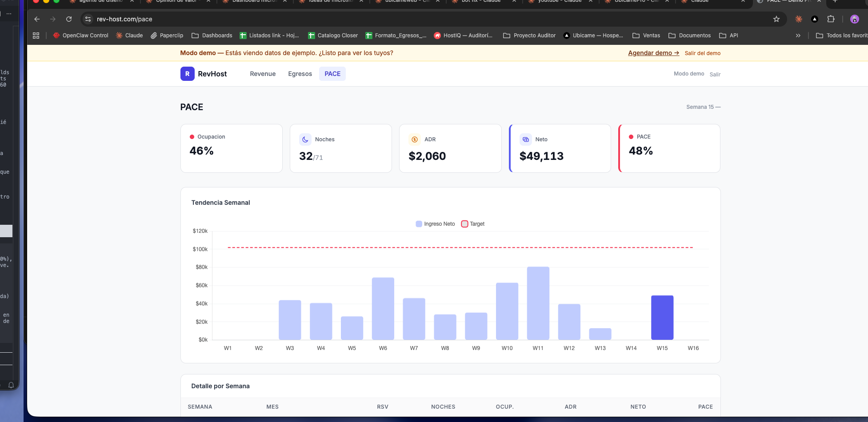Bookmark this page with the star icon
The width and height of the screenshot is (868, 422).
click(776, 19)
